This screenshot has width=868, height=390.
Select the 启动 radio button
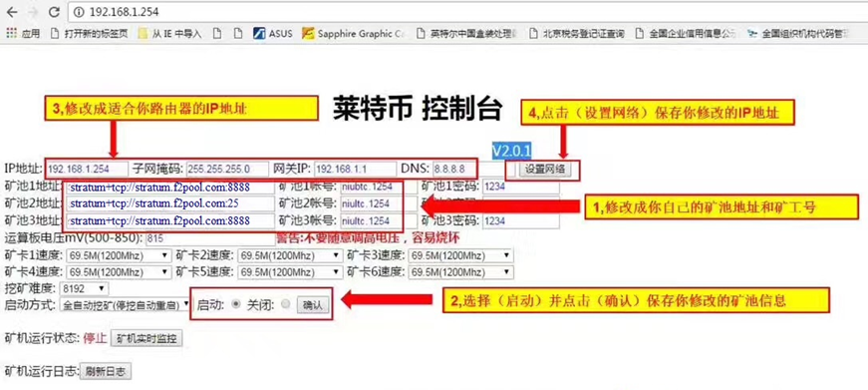[x=236, y=304]
